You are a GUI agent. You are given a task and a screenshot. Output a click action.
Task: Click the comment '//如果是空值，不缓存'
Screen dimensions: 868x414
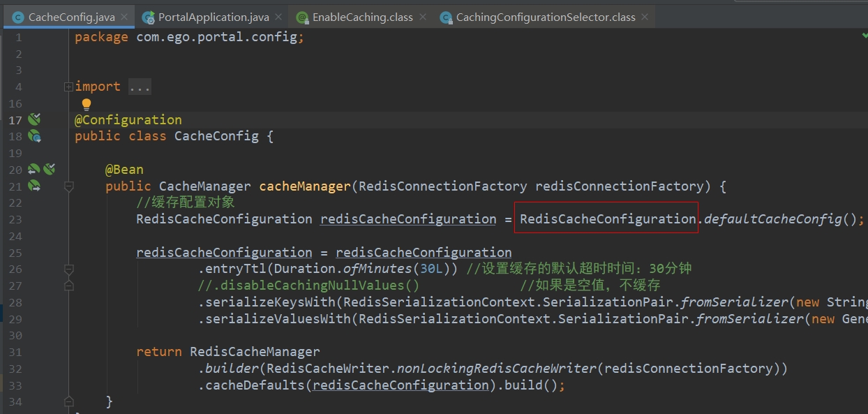[x=590, y=286]
